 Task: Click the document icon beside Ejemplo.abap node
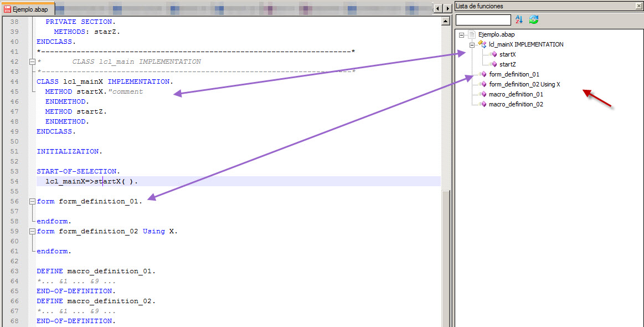click(472, 34)
